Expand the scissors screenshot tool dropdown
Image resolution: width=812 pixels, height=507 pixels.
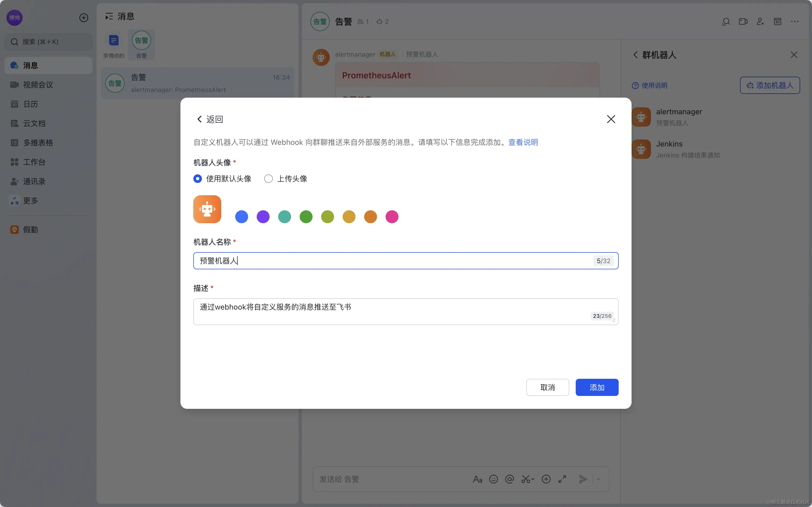pyautogui.click(x=533, y=479)
